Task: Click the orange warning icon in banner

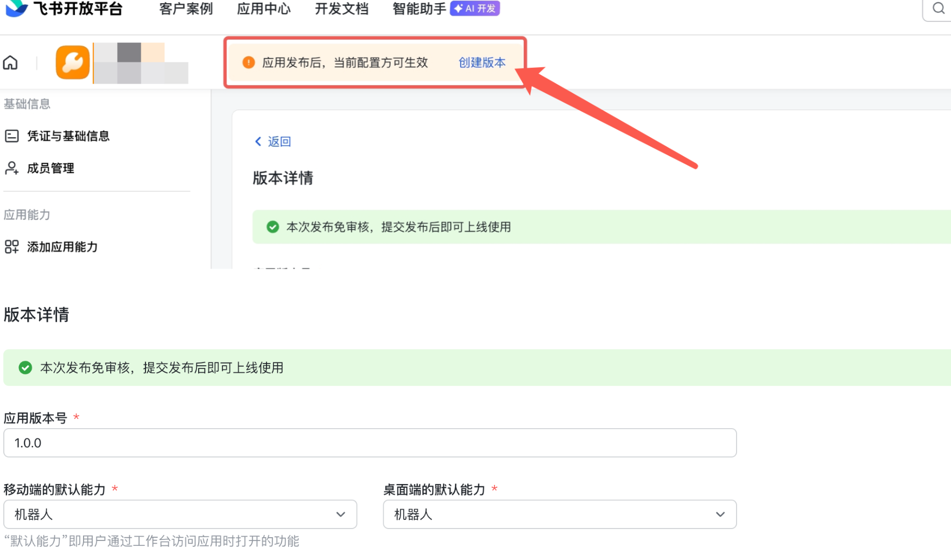Action: coord(249,62)
